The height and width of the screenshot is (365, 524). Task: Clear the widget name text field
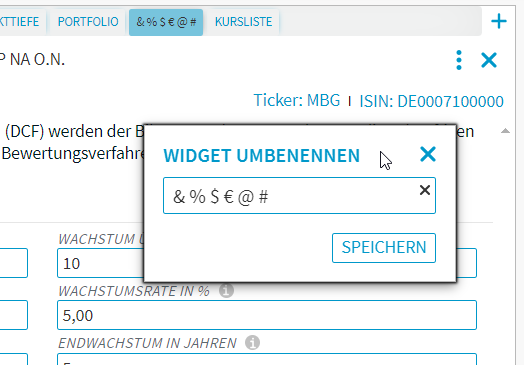pos(425,190)
